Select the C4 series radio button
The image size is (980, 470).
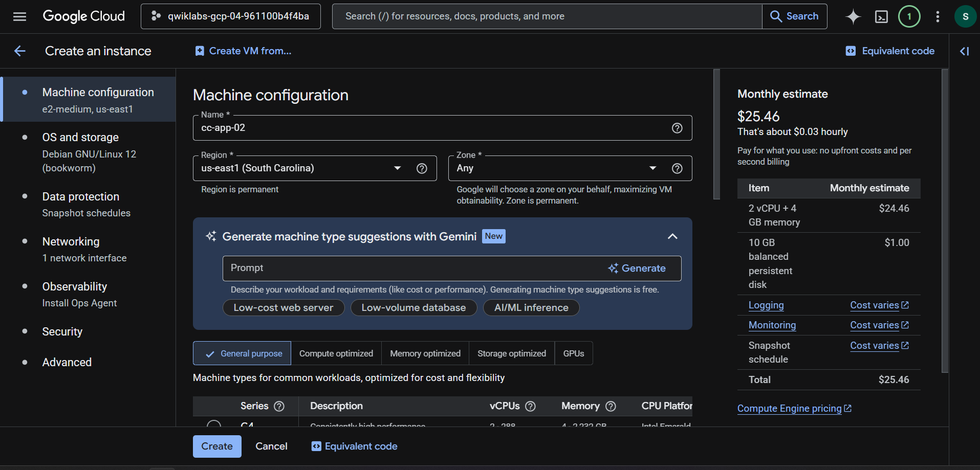(x=214, y=424)
